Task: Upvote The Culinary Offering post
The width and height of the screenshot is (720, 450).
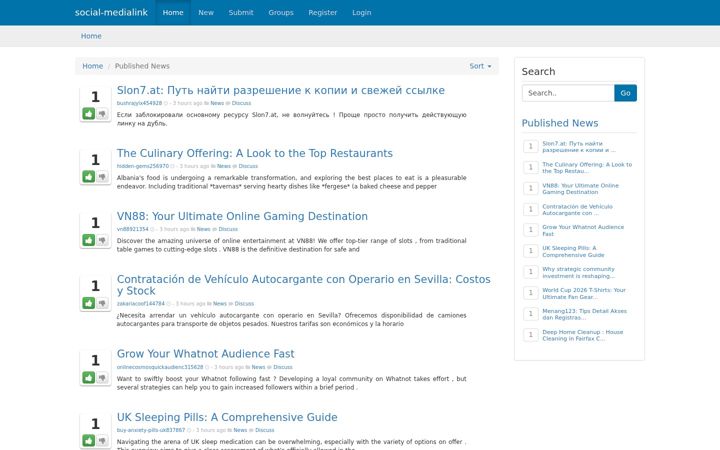Action: (x=89, y=176)
